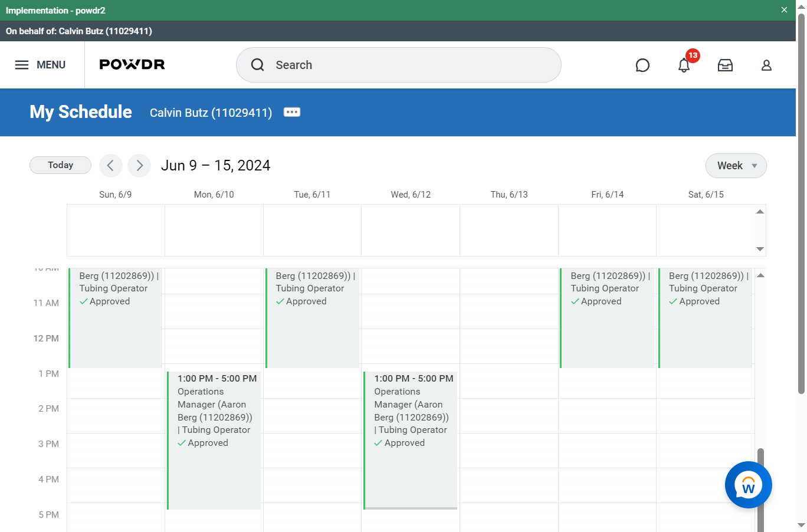Select the Sun, 6/9 column header

pos(116,195)
